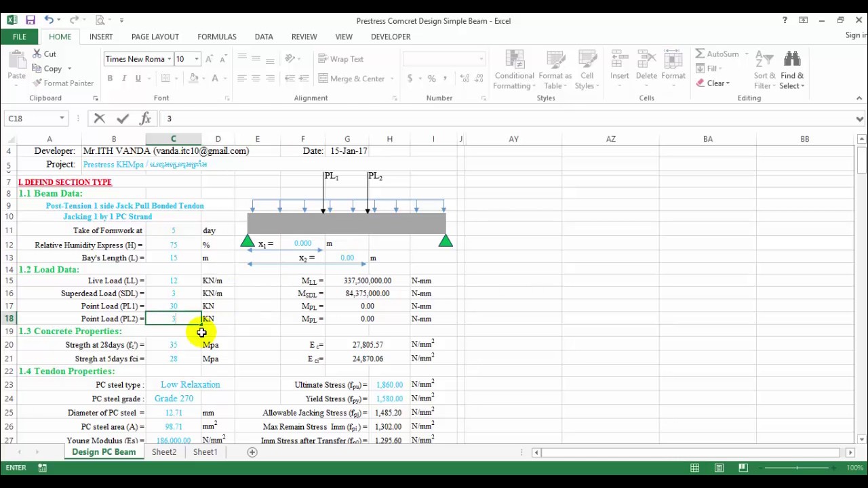Open the FILE tab
The width and height of the screenshot is (868, 488).
coord(19,37)
